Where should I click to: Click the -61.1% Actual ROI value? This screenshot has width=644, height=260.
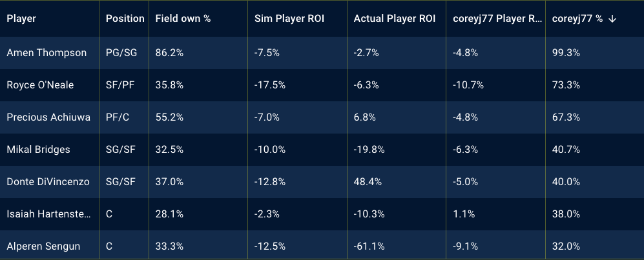(x=369, y=246)
